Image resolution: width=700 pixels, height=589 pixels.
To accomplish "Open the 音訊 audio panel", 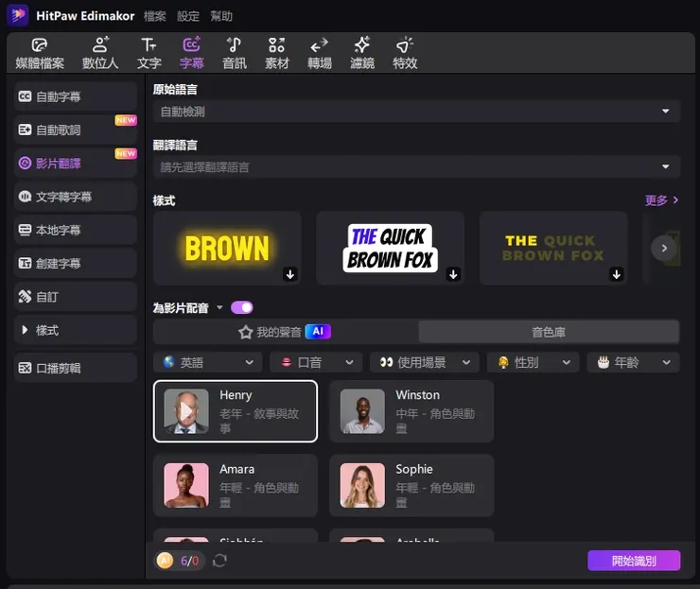I will tap(235, 54).
